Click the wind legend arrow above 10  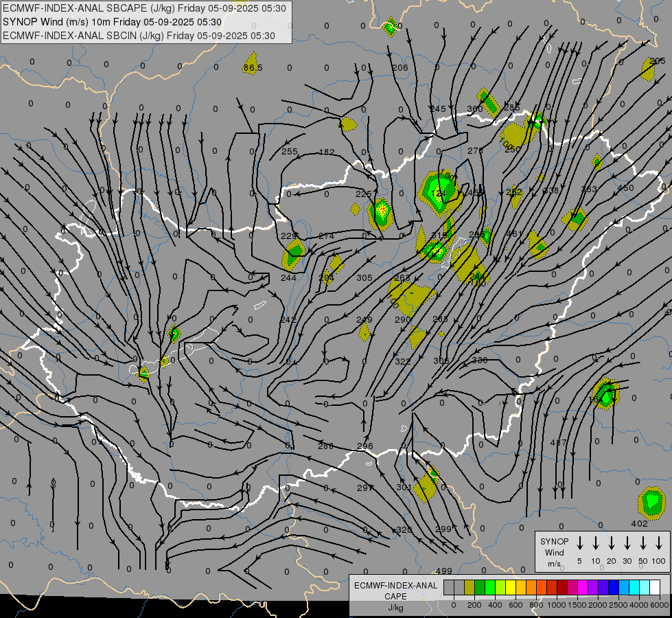pyautogui.click(x=595, y=543)
